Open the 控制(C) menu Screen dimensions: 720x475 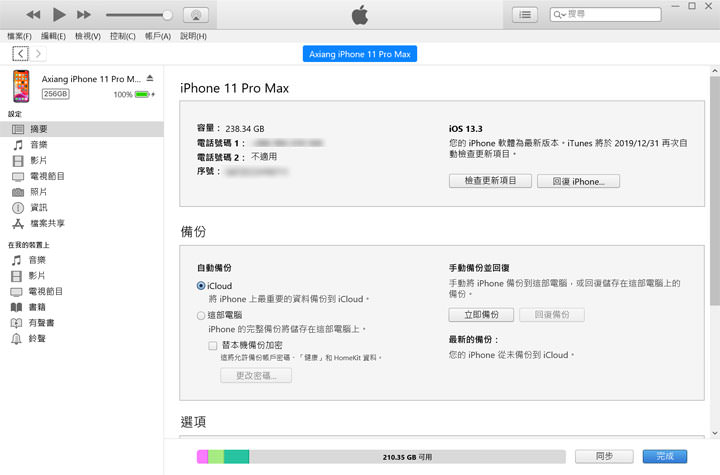[x=123, y=36]
